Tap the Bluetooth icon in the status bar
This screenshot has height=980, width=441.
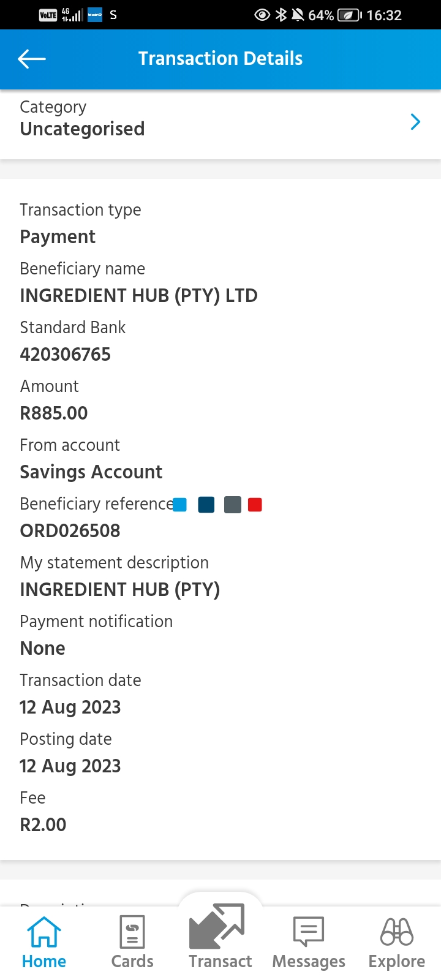tap(281, 15)
